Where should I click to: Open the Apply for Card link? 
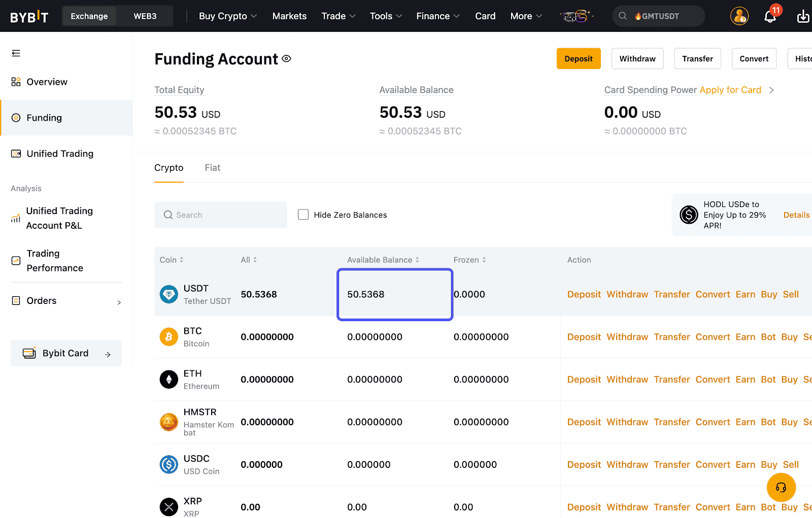[x=730, y=90]
